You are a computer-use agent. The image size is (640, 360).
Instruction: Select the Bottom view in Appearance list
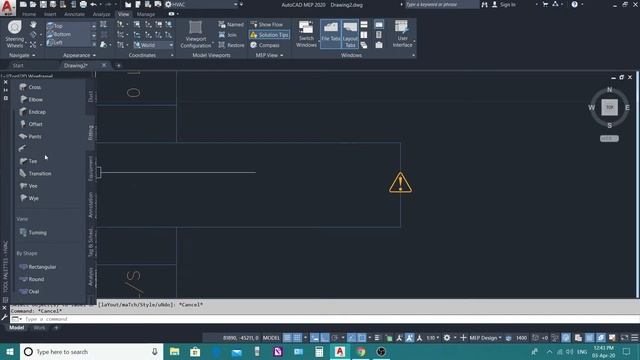(x=59, y=34)
